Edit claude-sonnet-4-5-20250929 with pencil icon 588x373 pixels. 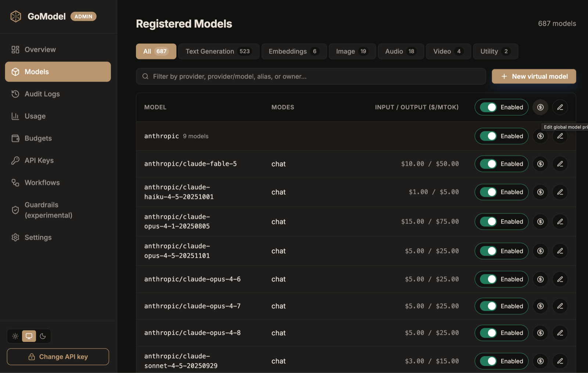pyautogui.click(x=560, y=361)
